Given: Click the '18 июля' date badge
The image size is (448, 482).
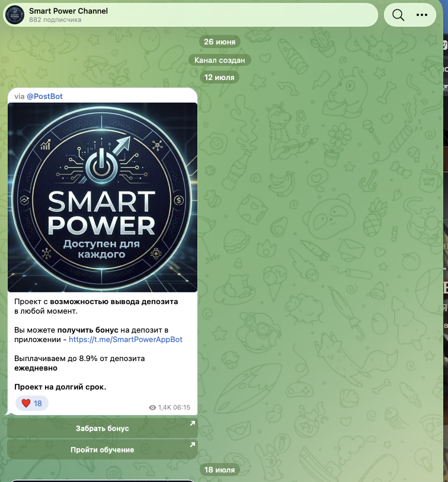Looking at the screenshot, I should (x=219, y=470).
